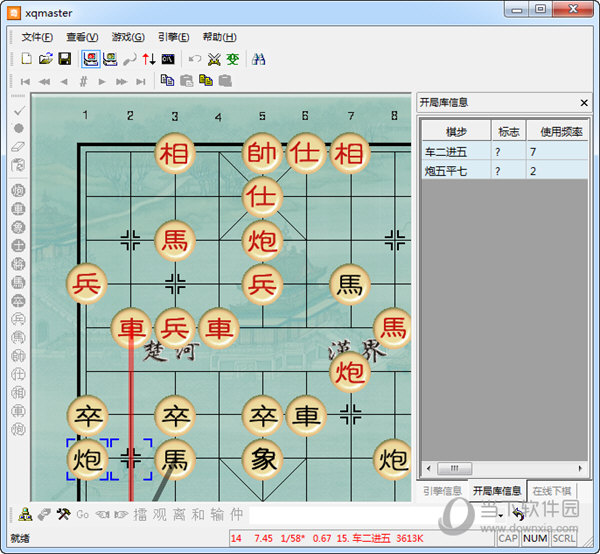Click the crossed swords icon in toolbar
The image size is (600, 554).
tap(214, 59)
